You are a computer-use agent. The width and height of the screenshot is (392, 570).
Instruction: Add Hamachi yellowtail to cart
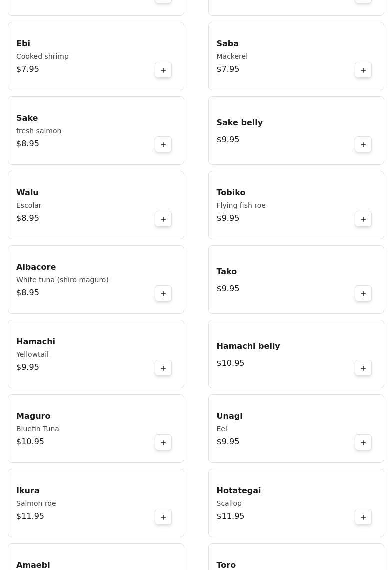[x=163, y=368]
